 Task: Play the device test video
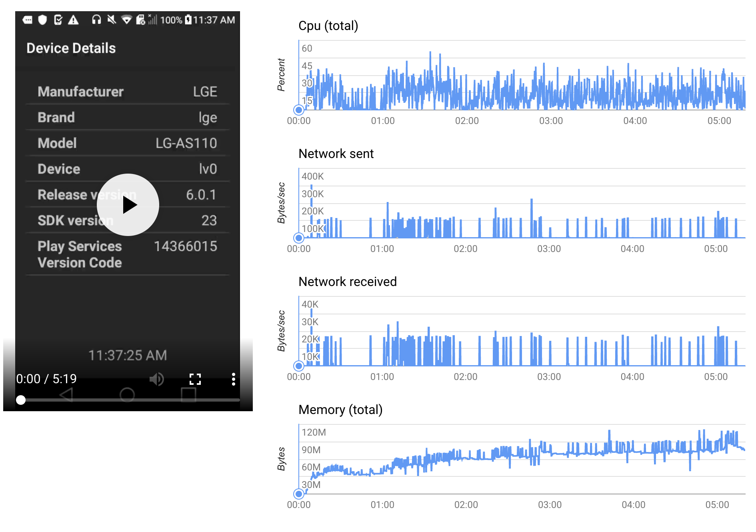128,205
